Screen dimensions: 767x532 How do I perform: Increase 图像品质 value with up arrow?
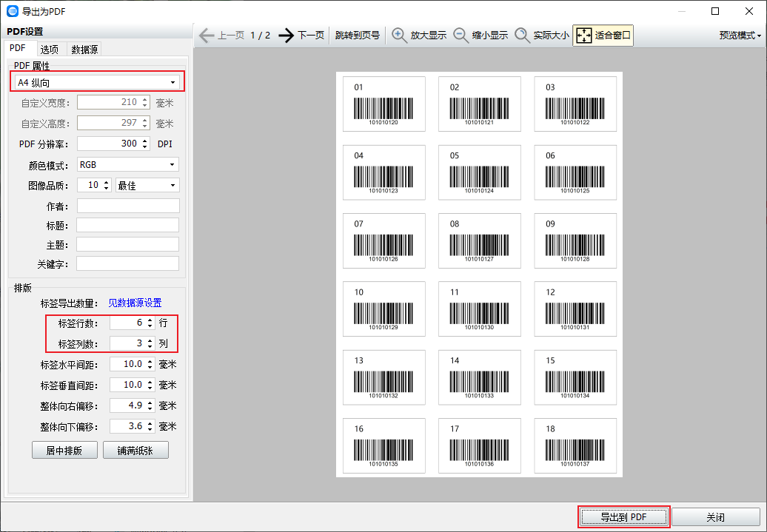pyautogui.click(x=106, y=182)
